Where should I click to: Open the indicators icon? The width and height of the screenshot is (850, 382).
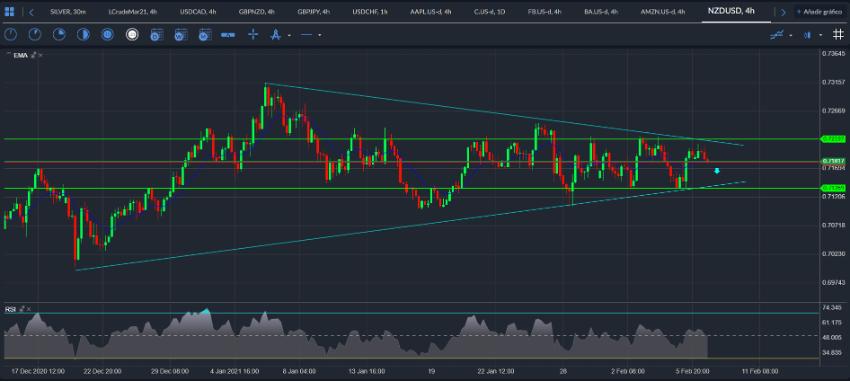tap(777, 35)
